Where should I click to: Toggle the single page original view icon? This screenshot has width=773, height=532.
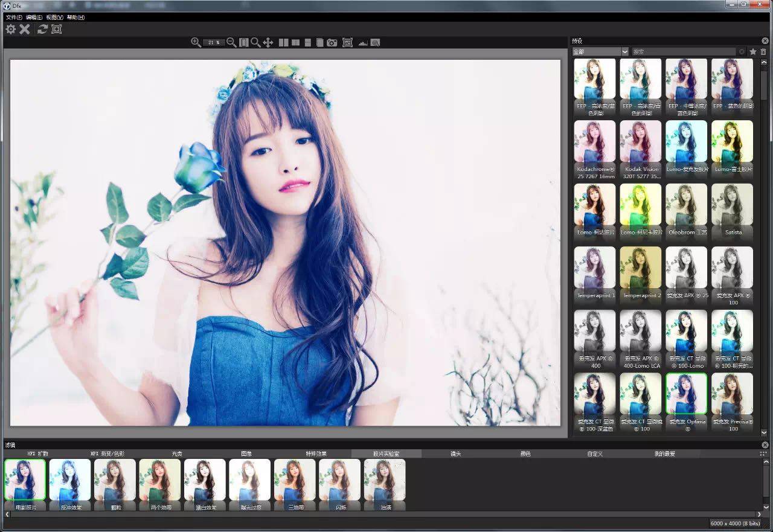pos(320,42)
